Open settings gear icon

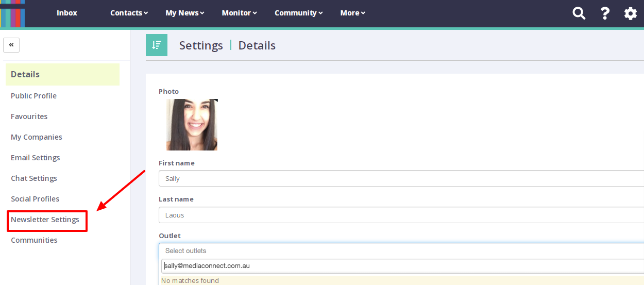(631, 13)
